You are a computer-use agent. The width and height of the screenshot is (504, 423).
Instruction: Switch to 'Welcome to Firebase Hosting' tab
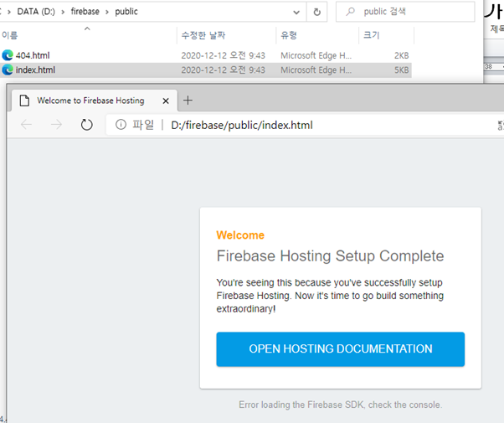pos(94,101)
